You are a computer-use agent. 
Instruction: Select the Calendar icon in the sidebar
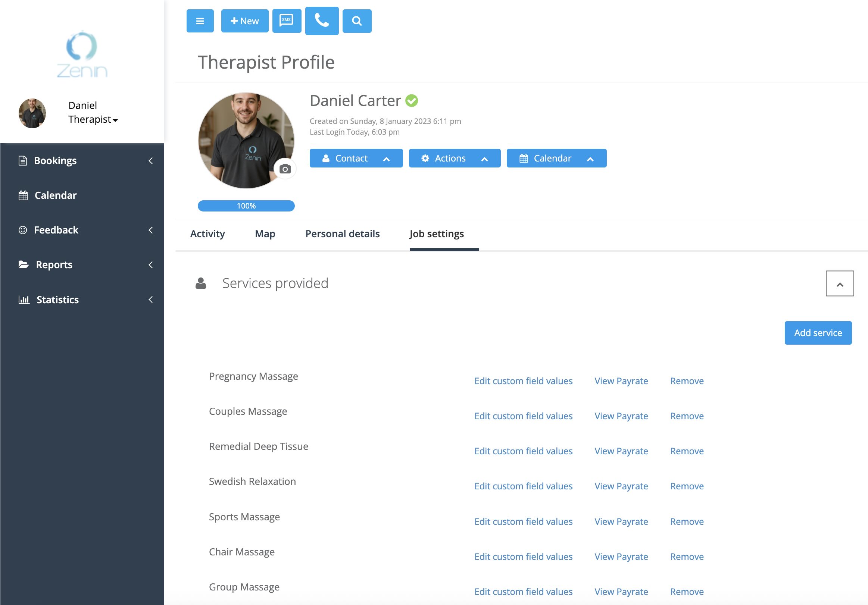(x=23, y=195)
